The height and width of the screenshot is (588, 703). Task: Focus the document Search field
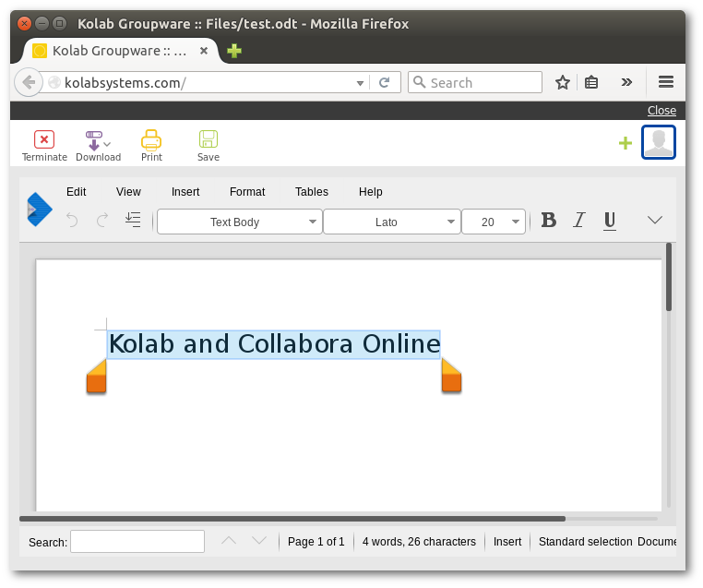[x=137, y=541]
